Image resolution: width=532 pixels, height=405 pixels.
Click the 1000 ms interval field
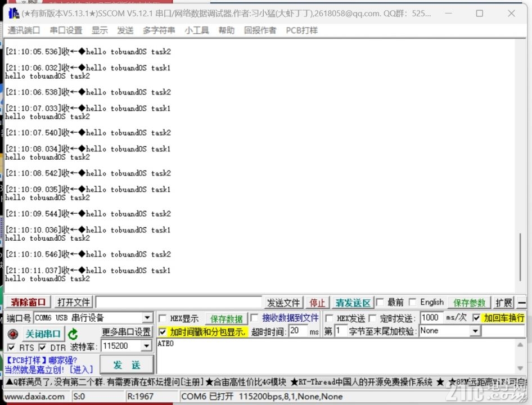431,318
